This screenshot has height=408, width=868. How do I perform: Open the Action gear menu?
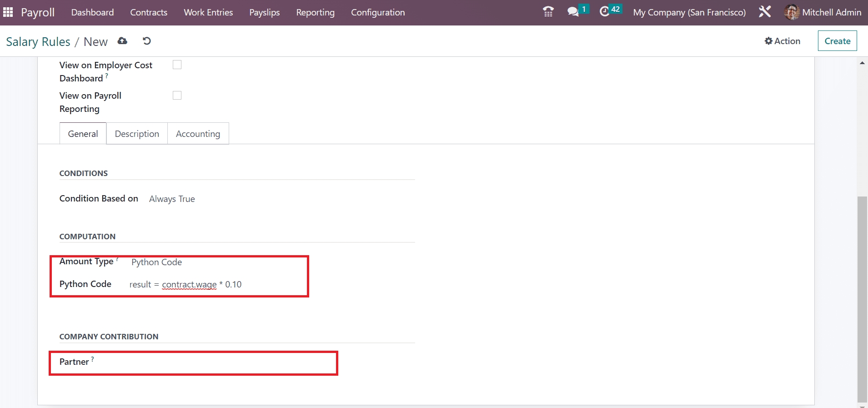782,41
